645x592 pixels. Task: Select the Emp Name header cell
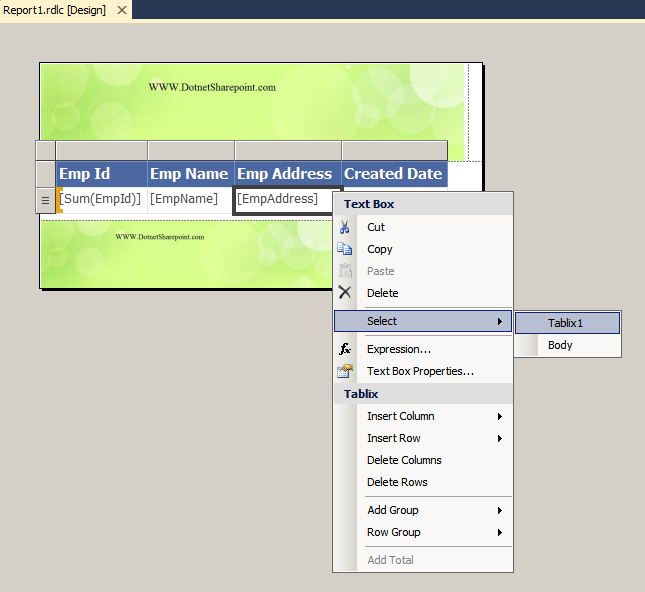pyautogui.click(x=191, y=174)
